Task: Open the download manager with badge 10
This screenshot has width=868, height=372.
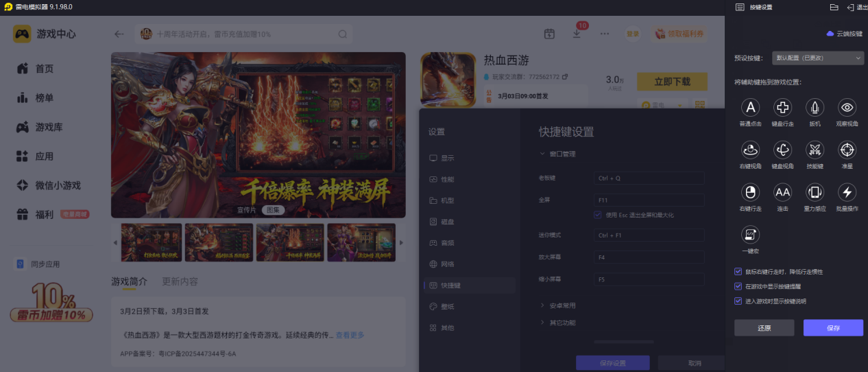Action: 577,34
